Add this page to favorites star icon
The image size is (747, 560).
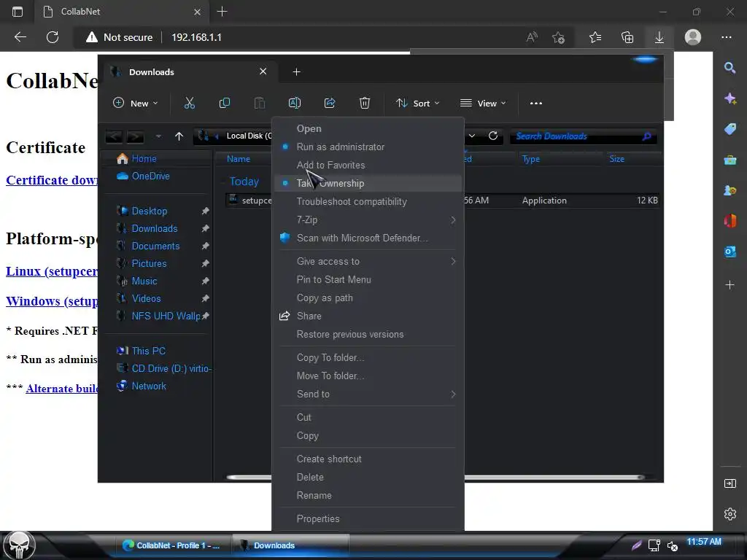[x=558, y=37]
